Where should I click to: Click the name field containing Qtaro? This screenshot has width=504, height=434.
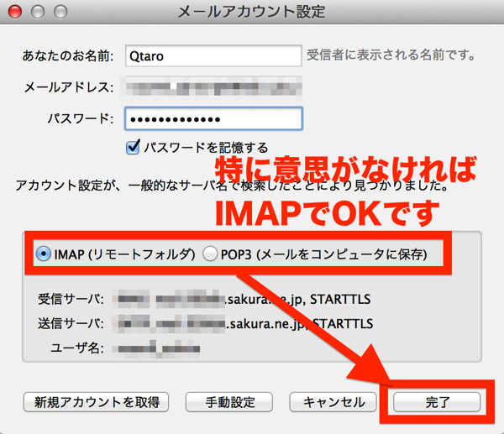click(213, 56)
